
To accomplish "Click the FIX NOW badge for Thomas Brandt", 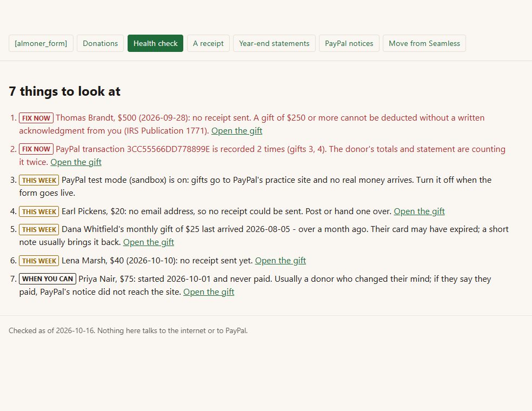I will [x=36, y=118].
